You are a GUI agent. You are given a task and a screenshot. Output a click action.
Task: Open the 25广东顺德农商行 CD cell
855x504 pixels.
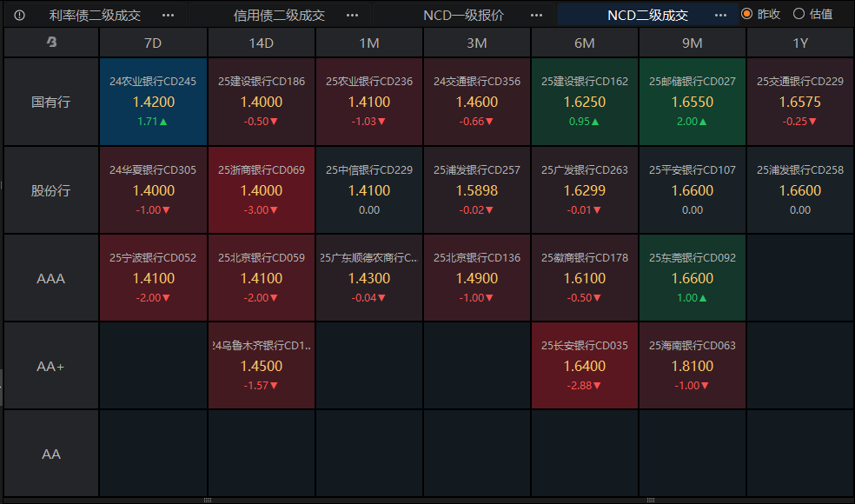pos(369,278)
